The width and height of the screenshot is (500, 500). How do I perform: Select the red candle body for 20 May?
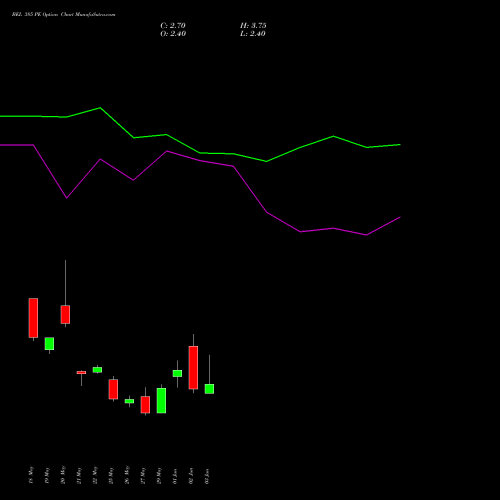click(x=65, y=314)
